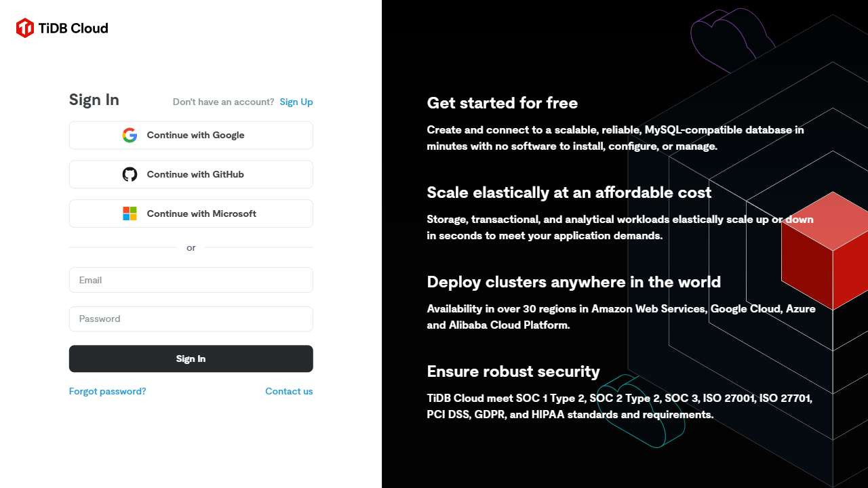Image resolution: width=868 pixels, height=488 pixels.
Task: Click the Microsoft logo icon
Action: [x=130, y=213]
